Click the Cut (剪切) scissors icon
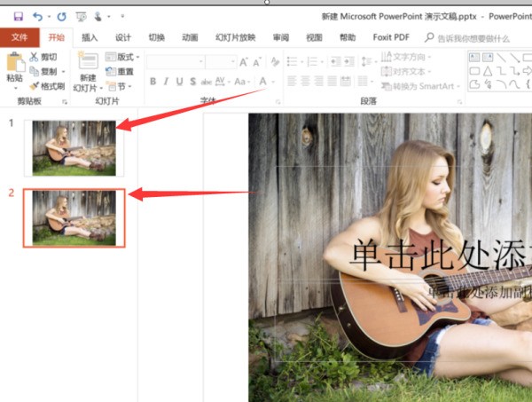The image size is (532, 402). point(35,57)
